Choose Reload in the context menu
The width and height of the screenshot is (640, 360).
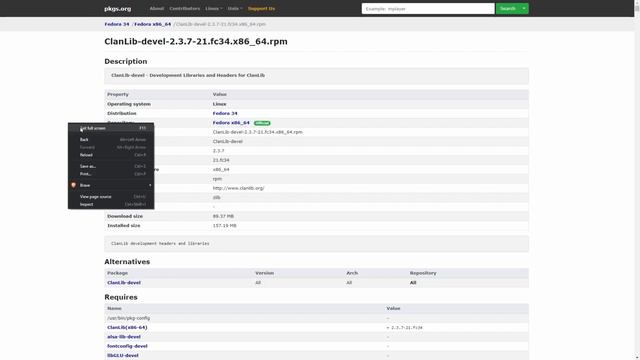pyautogui.click(x=111, y=155)
